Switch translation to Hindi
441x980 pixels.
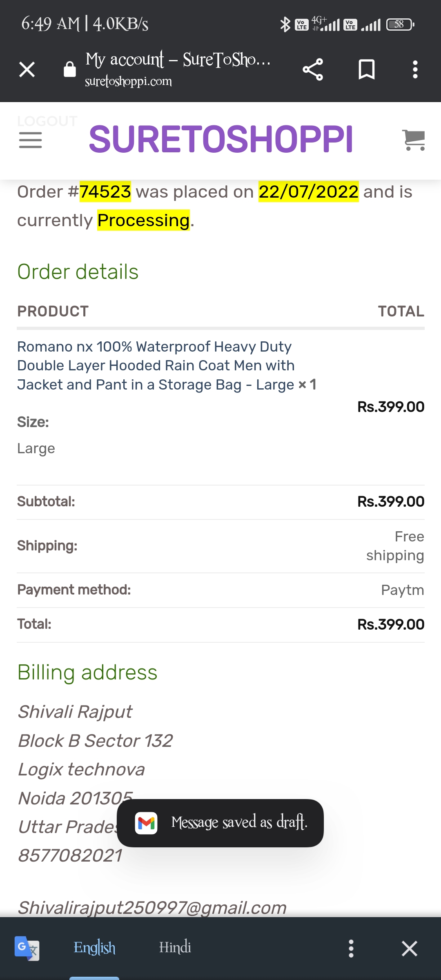coord(175,948)
